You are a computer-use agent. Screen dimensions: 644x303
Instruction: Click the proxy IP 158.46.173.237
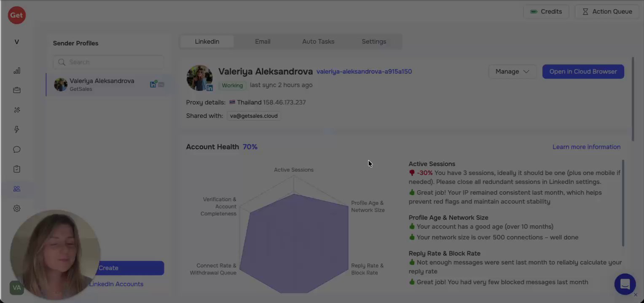point(284,102)
